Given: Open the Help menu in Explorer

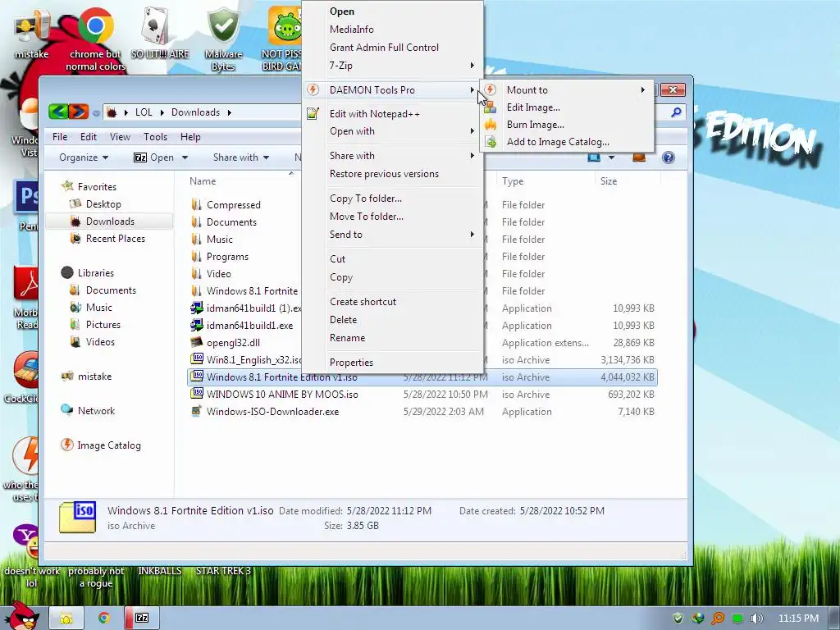Looking at the screenshot, I should 190,137.
